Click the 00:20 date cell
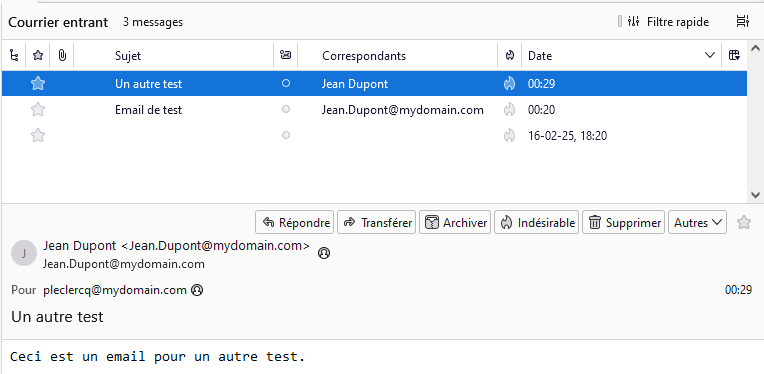764x374 pixels. pyautogui.click(x=541, y=110)
